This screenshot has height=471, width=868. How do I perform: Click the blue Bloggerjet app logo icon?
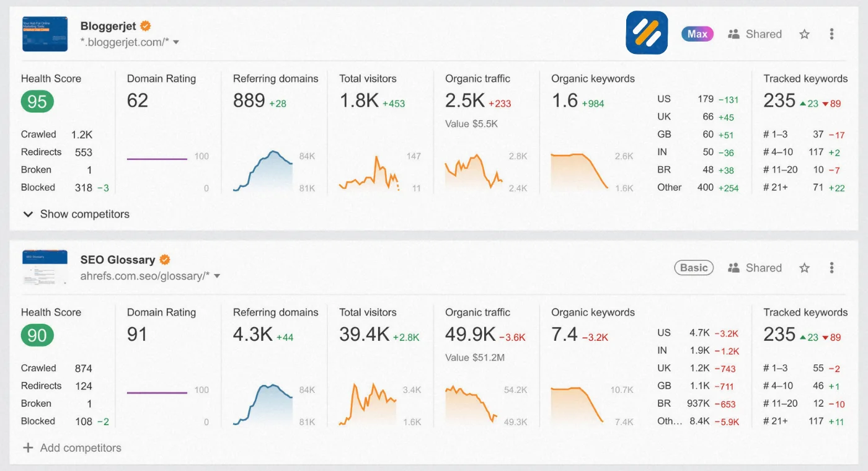pos(647,32)
